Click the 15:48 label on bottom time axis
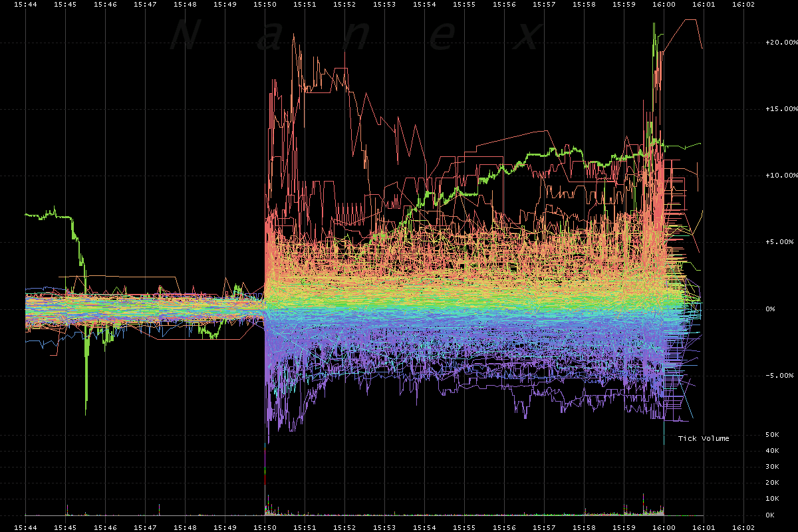The image size is (798, 532). point(185,527)
